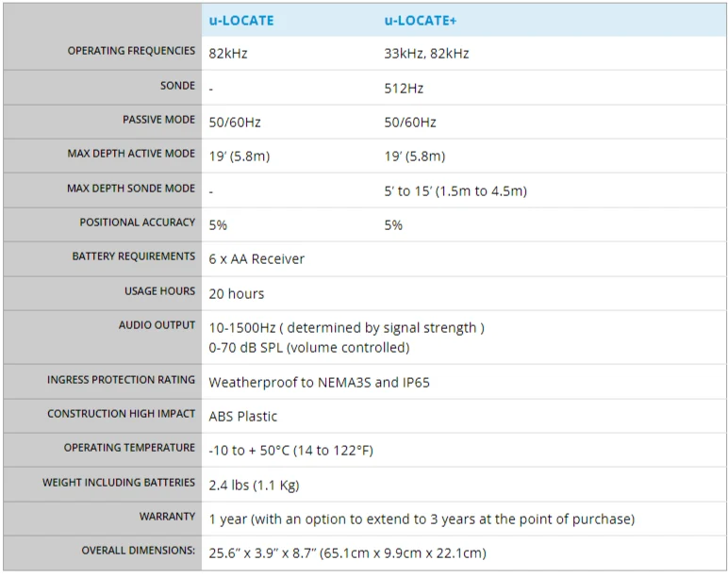Select the USAGE HOURS row label
The height and width of the screenshot is (577, 728).
[159, 290]
